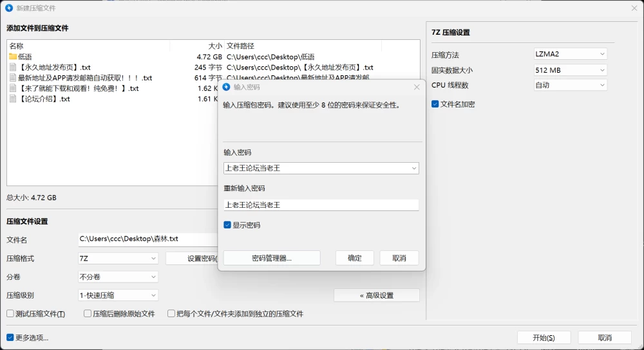
Task: Close the 新建压缩文件 window
Action: 634,8
